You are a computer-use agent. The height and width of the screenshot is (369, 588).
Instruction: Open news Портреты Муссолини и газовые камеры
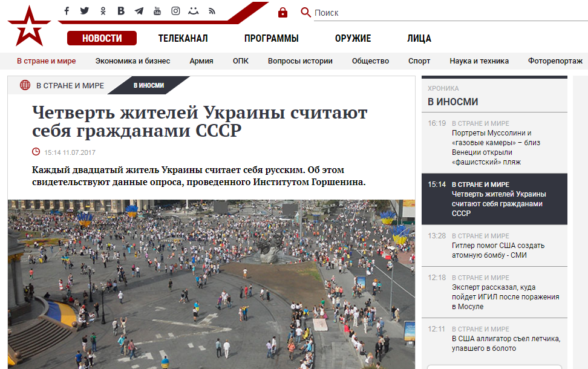click(496, 148)
